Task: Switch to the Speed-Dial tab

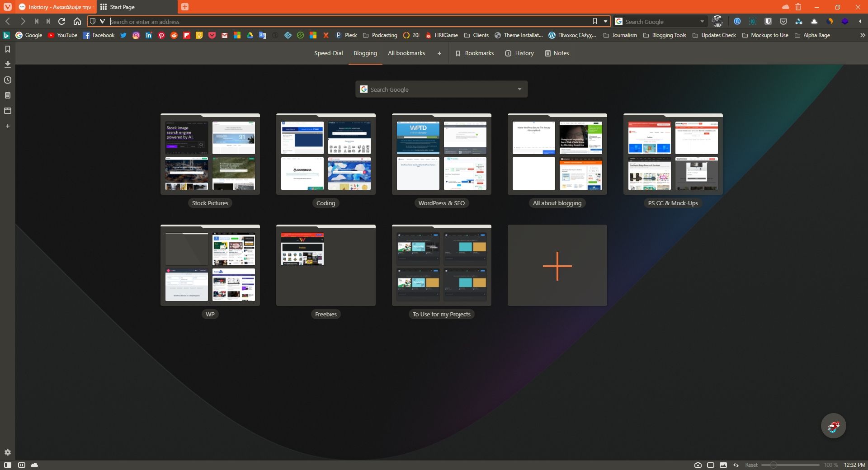Action: (x=328, y=53)
